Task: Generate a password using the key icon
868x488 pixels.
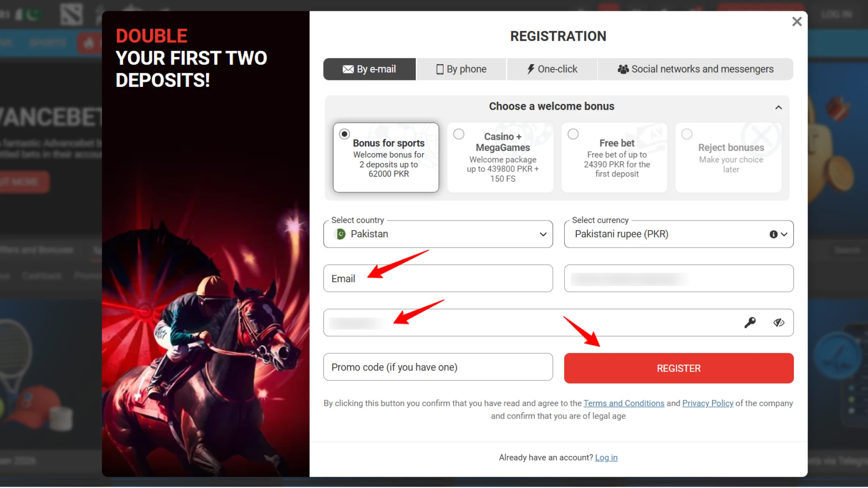Action: [750, 322]
